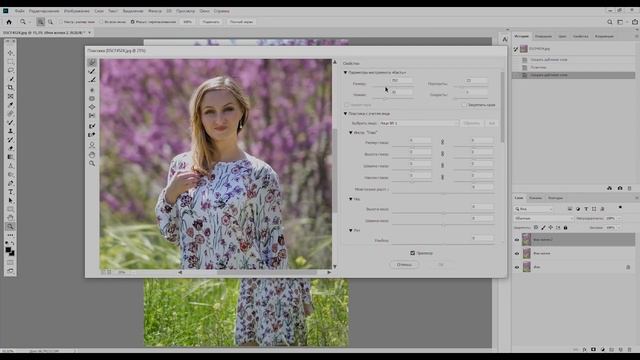This screenshot has height=360, width=640.
Task: Click the lock all icon in Layers panel
Action: tap(566, 227)
